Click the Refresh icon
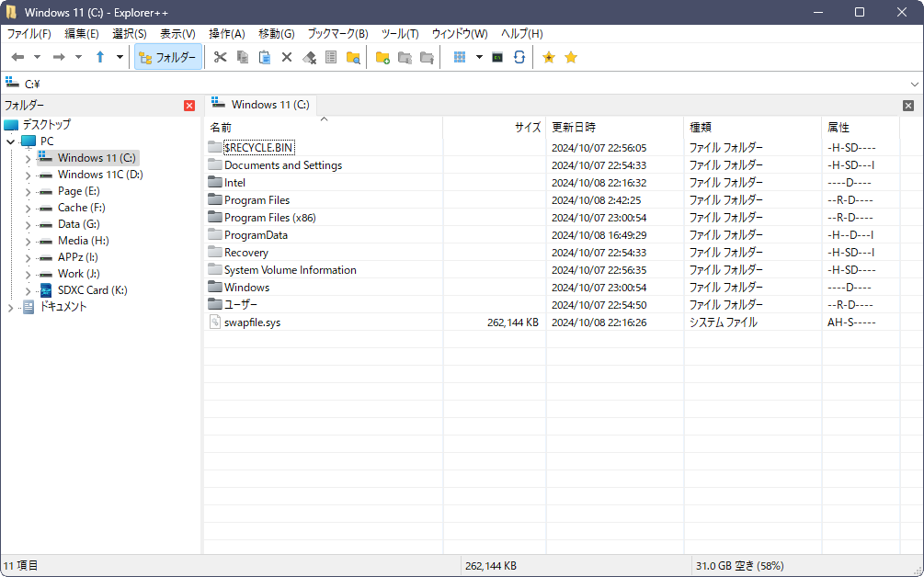 click(x=519, y=57)
